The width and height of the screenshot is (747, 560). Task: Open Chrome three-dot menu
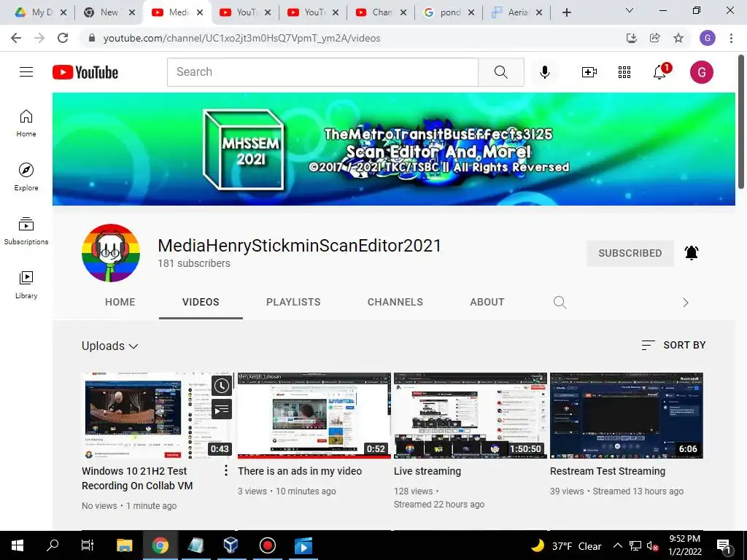coord(731,38)
